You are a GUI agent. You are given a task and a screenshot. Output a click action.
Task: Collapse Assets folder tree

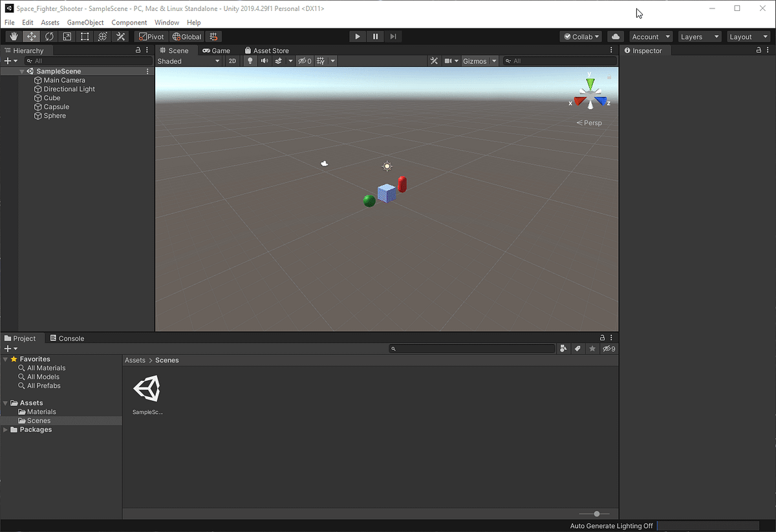point(6,403)
